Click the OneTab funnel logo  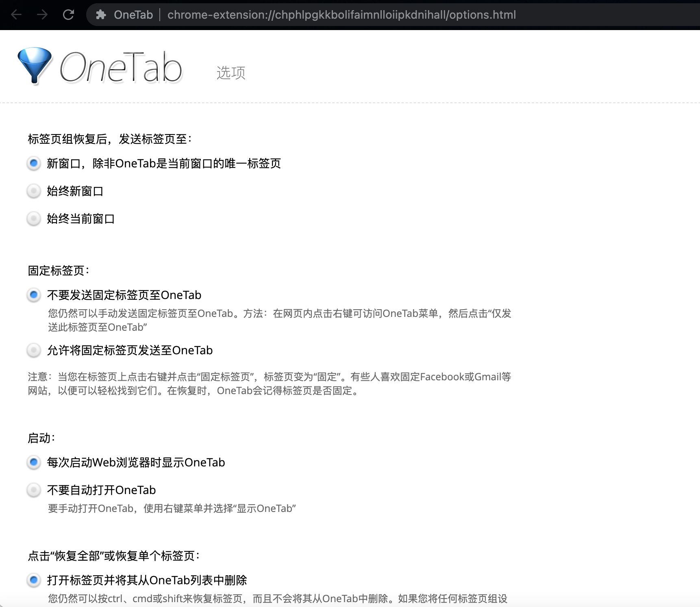pyautogui.click(x=35, y=66)
